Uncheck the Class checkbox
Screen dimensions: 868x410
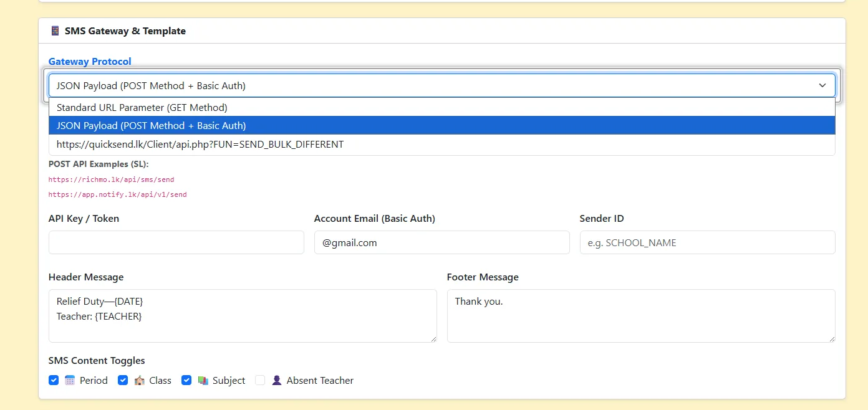pos(123,380)
